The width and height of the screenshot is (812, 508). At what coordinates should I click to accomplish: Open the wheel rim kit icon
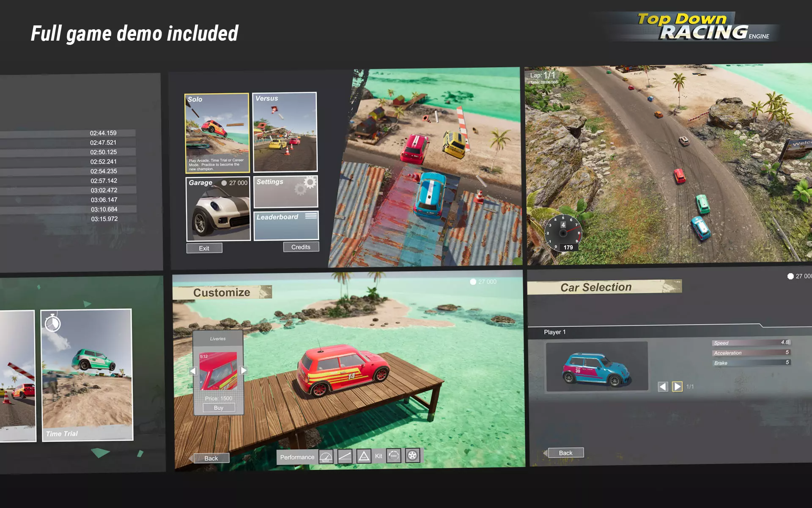412,456
